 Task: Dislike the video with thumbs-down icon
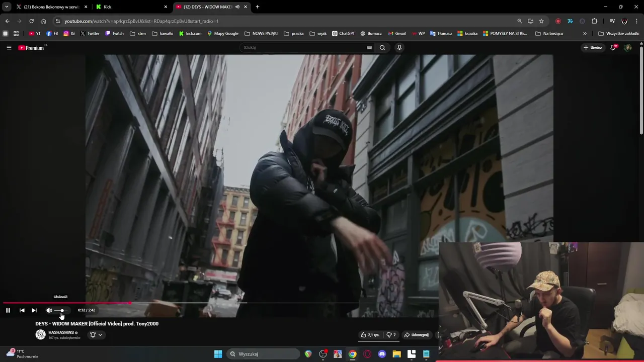coord(391,335)
